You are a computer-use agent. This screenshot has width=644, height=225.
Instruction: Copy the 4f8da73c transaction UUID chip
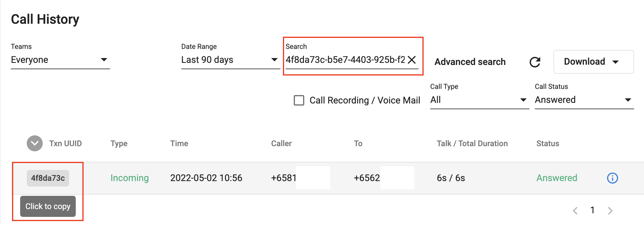click(48, 178)
